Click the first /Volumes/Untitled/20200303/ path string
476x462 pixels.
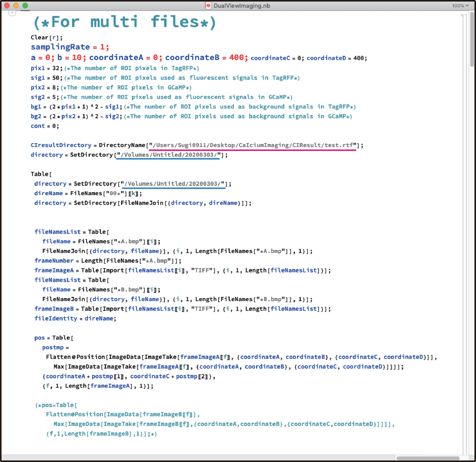pyautogui.click(x=169, y=155)
